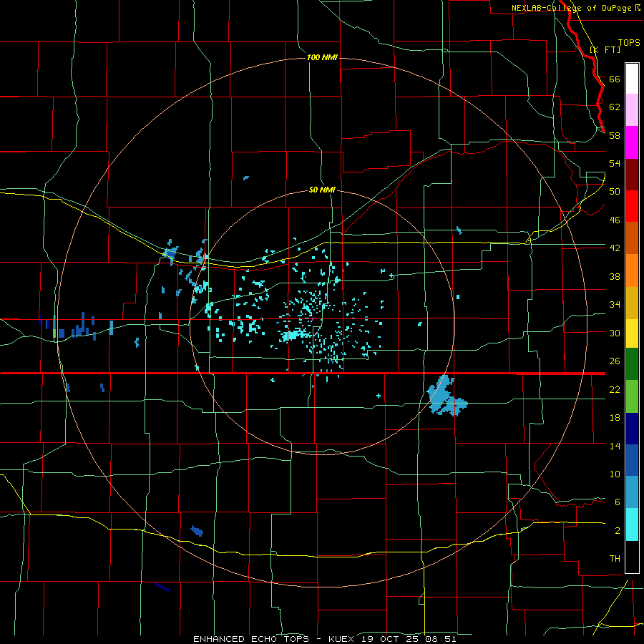Click the light blue legend swatch

[632, 492]
